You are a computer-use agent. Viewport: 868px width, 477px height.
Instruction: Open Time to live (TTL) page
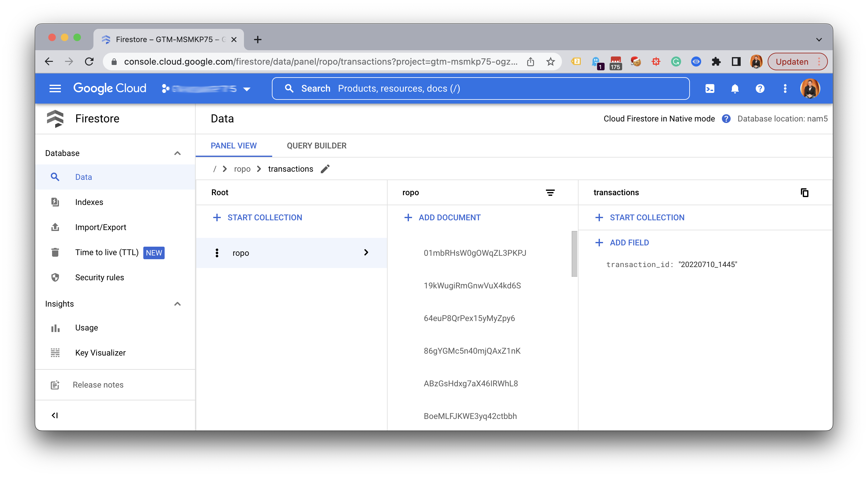115,253
